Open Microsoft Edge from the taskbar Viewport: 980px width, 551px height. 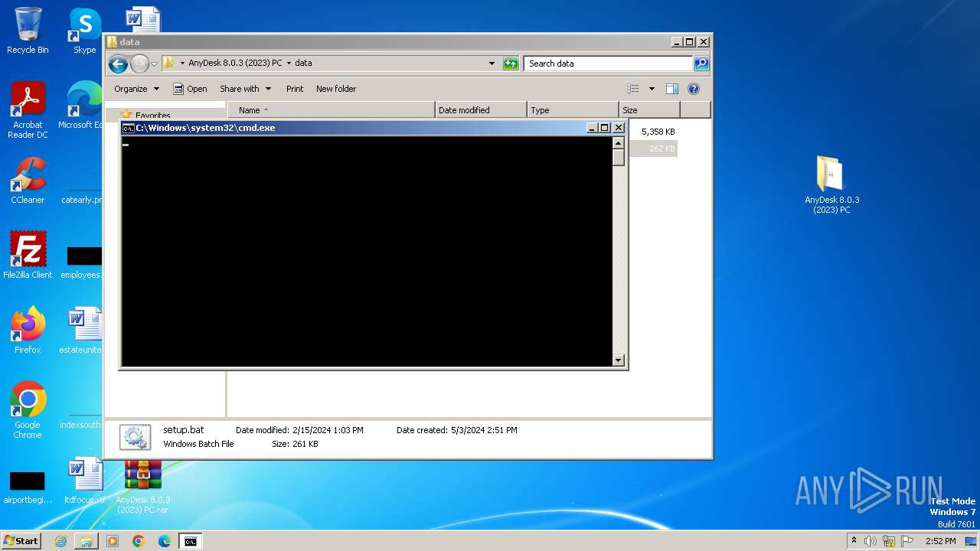(x=165, y=541)
